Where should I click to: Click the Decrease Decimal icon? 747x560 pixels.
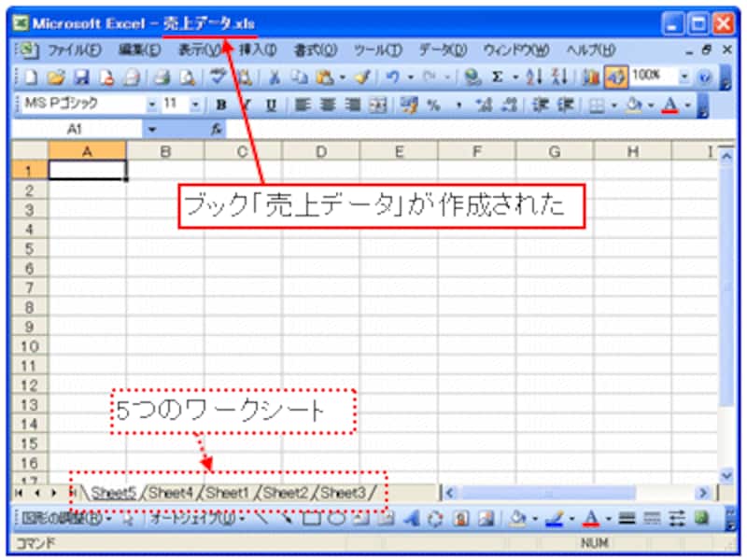coord(509,105)
